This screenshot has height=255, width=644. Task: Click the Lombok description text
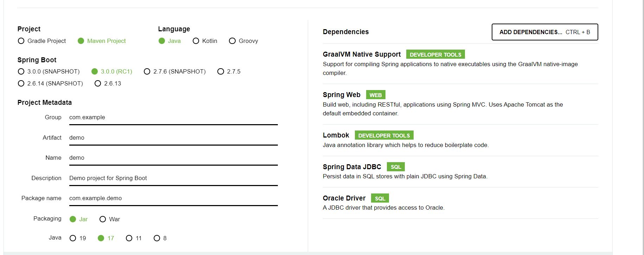(406, 145)
